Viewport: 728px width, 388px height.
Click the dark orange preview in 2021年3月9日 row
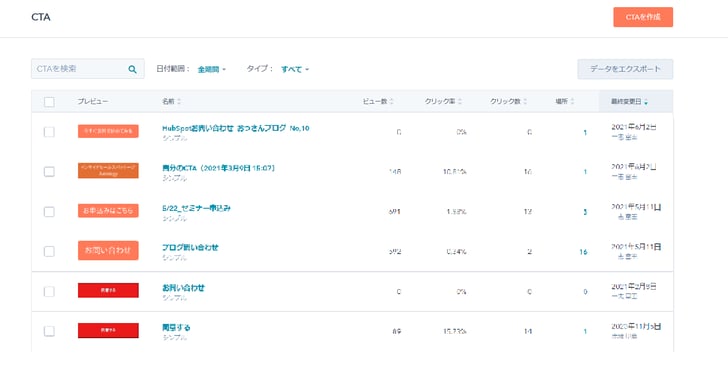pyautogui.click(x=108, y=171)
